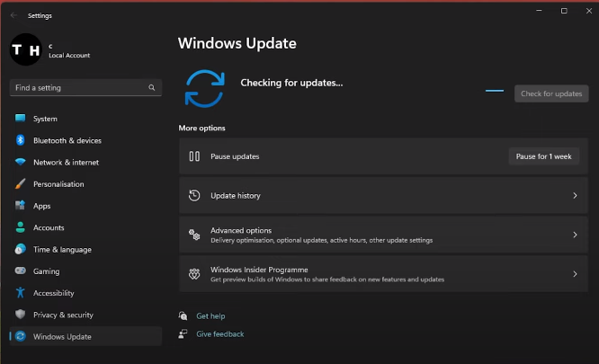Open Network & internet section
Screen dimensions: 599x364
click(x=85, y=162)
